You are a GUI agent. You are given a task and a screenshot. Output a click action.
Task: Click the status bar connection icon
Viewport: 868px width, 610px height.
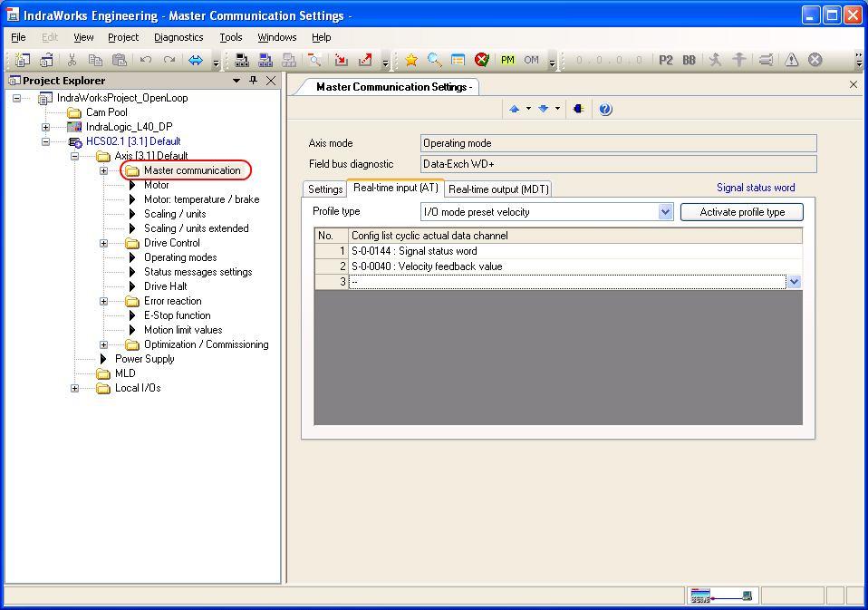click(721, 596)
